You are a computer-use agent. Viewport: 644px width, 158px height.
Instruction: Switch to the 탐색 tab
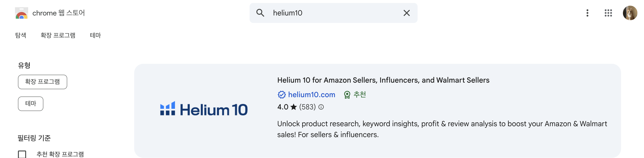[x=21, y=35]
